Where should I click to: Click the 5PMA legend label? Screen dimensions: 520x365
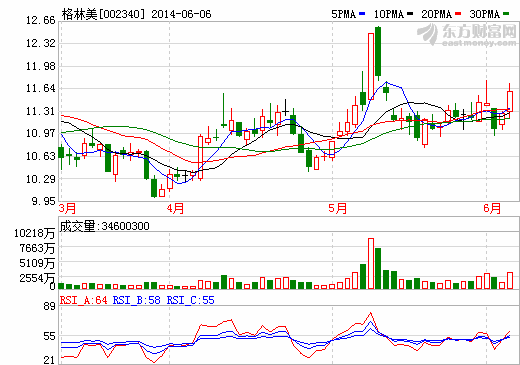[344, 14]
